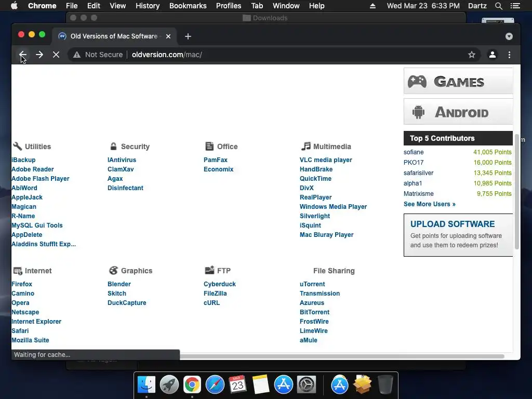This screenshot has height=399, width=532.
Task: Go back using the browser back arrow
Action: pyautogui.click(x=23, y=55)
